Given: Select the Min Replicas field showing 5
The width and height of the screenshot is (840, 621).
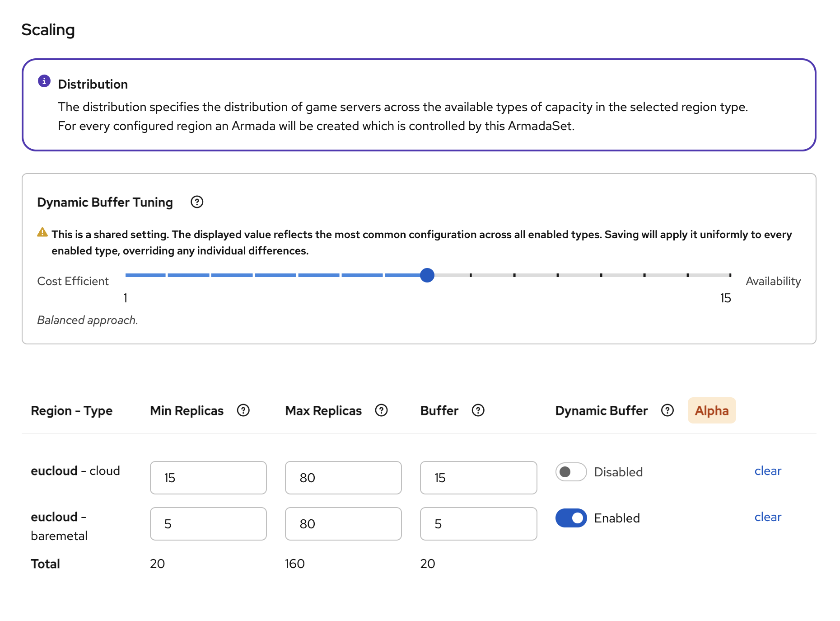Looking at the screenshot, I should (x=208, y=524).
